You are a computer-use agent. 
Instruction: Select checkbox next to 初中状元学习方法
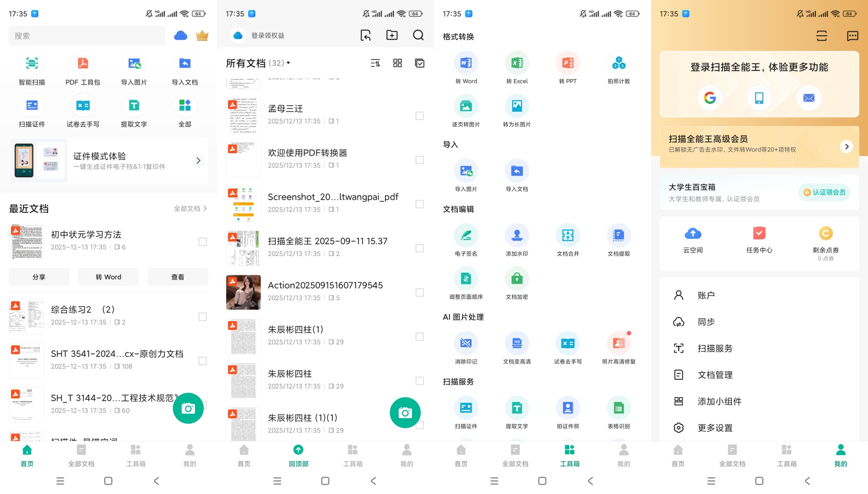pyautogui.click(x=202, y=242)
